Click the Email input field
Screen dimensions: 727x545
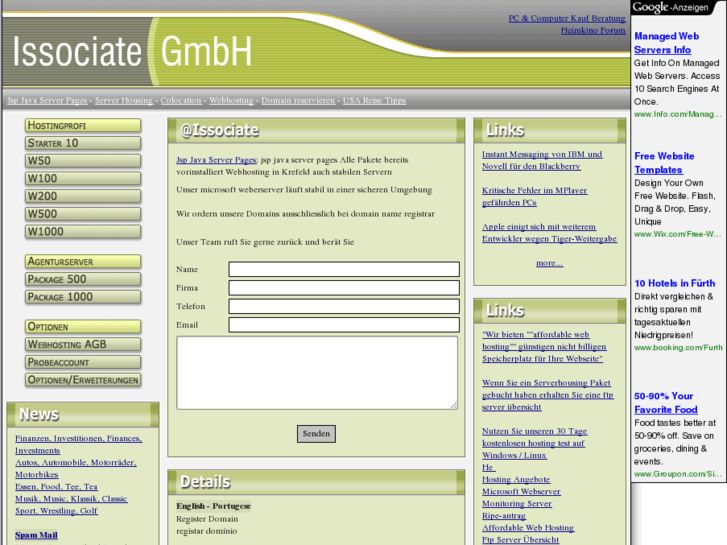click(344, 325)
